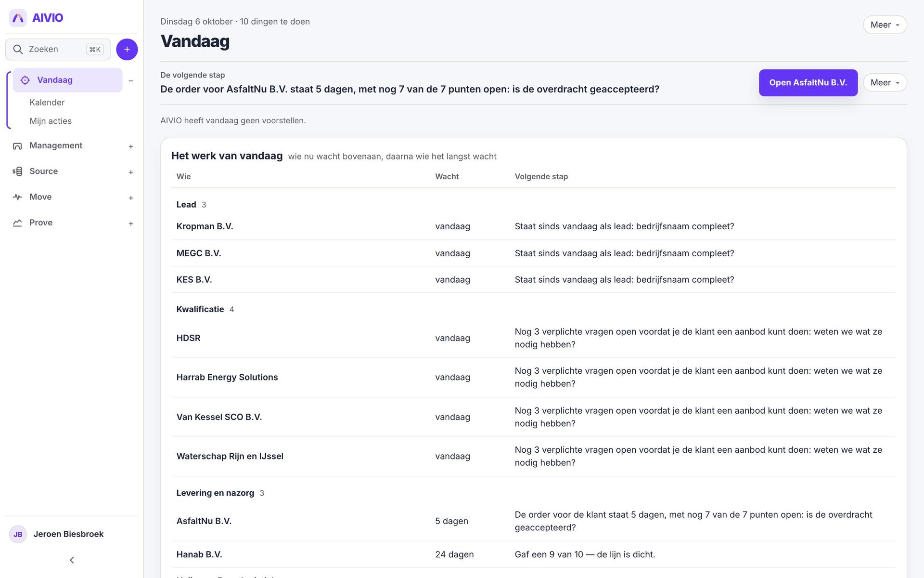Expand the Move section plus
Image resolution: width=924 pixels, height=578 pixels.
(131, 197)
